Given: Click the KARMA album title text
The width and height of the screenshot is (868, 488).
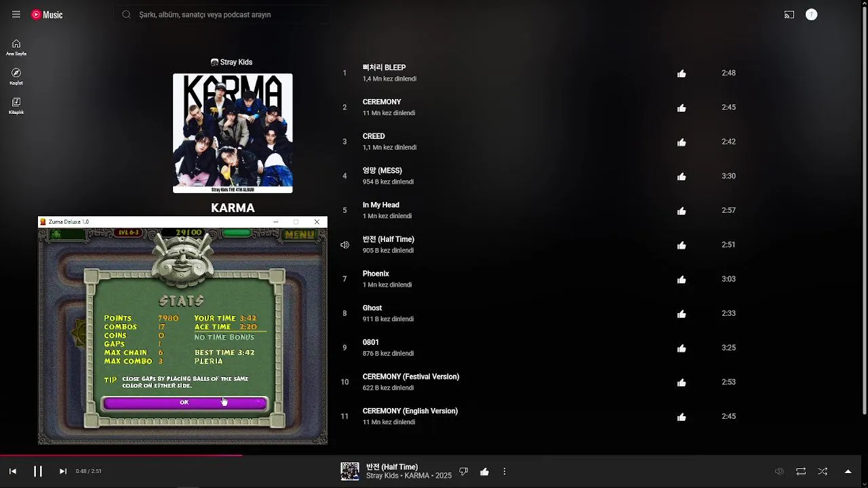Looking at the screenshot, I should click(x=233, y=208).
